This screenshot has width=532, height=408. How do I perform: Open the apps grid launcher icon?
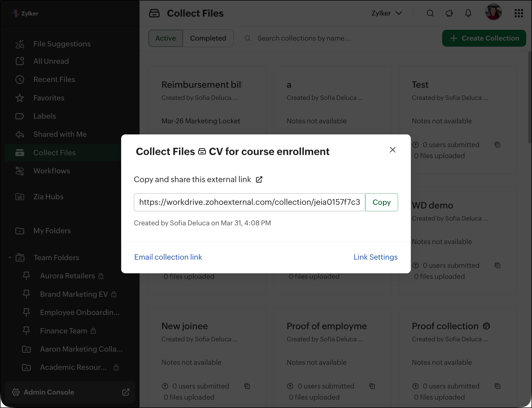point(519,13)
